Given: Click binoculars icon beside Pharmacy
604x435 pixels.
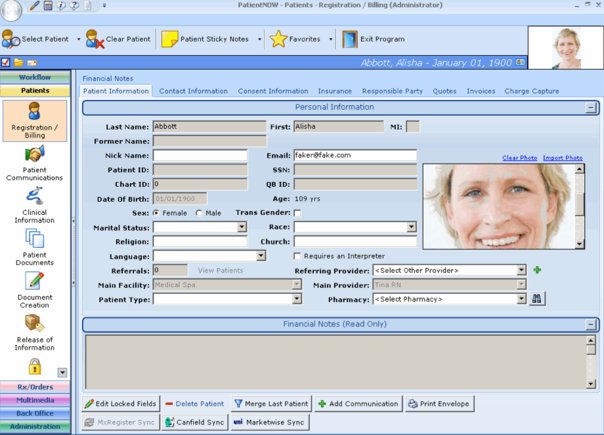Looking at the screenshot, I should tap(537, 298).
